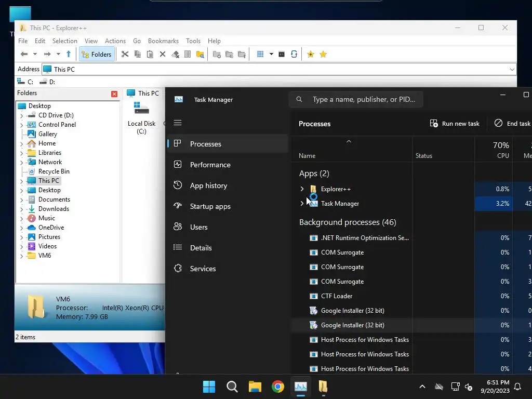Open Google Chrome from the taskbar

coord(278,387)
